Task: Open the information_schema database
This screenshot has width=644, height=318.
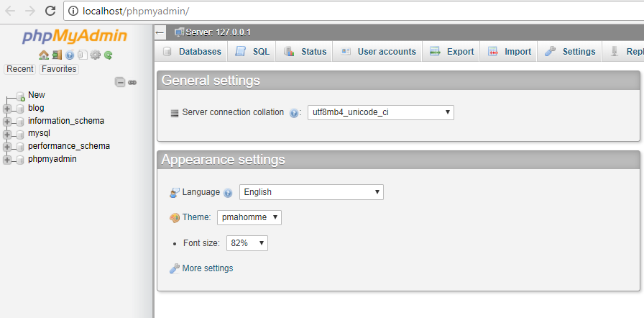Action: tap(66, 121)
